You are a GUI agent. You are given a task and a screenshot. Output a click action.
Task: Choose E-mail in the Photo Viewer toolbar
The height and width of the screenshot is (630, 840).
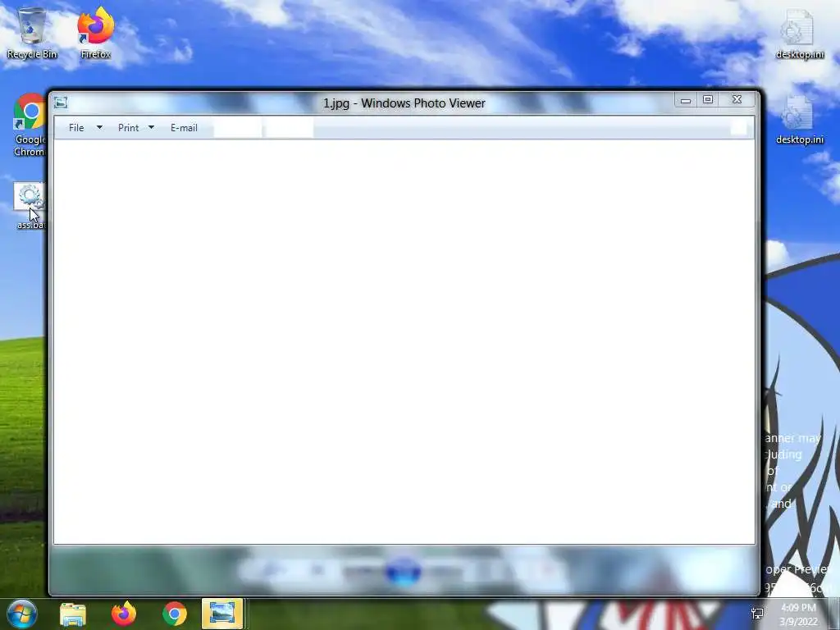(184, 128)
